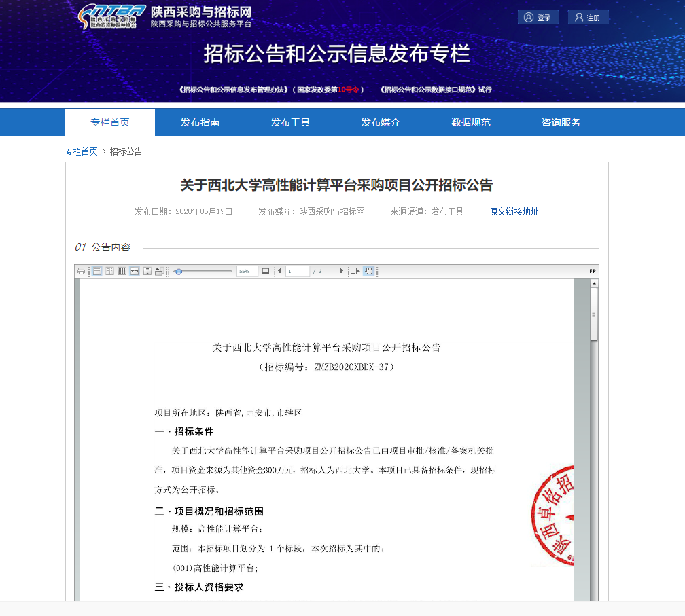Click the rotate page icon
The width and height of the screenshot is (685, 616).
[159, 271]
